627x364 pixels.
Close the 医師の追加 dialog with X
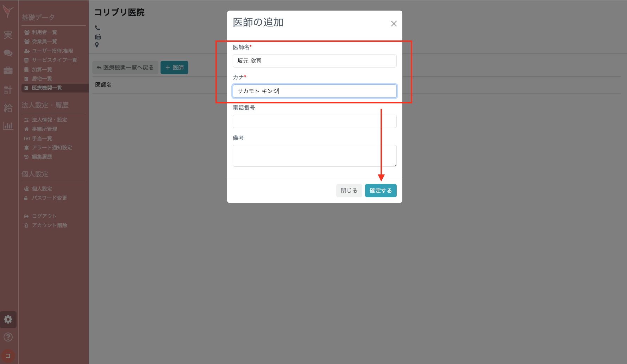(x=394, y=24)
